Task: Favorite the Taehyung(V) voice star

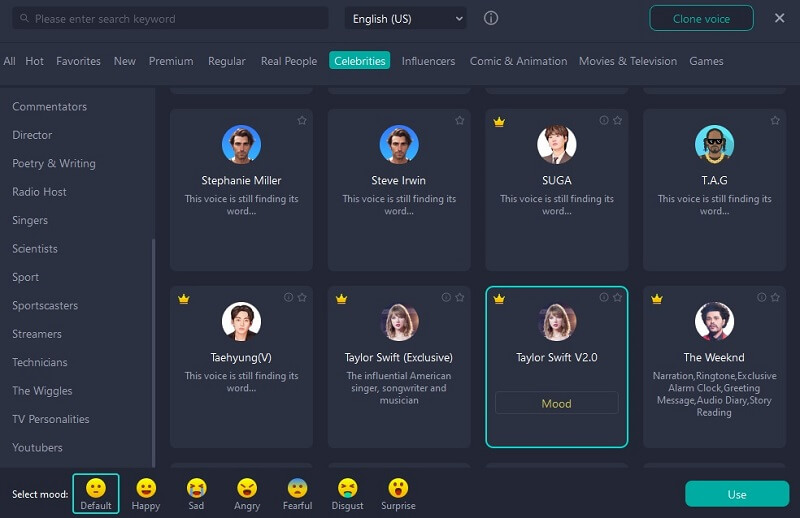Action: (302, 297)
